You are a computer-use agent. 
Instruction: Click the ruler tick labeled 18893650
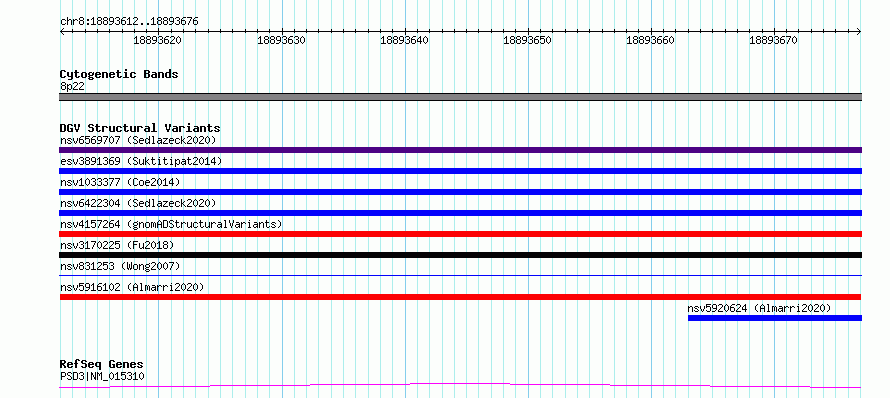click(527, 41)
